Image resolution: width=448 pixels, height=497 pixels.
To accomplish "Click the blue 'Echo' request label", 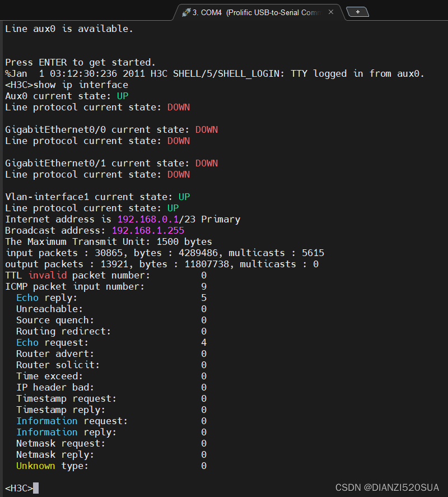I will click(27, 343).
